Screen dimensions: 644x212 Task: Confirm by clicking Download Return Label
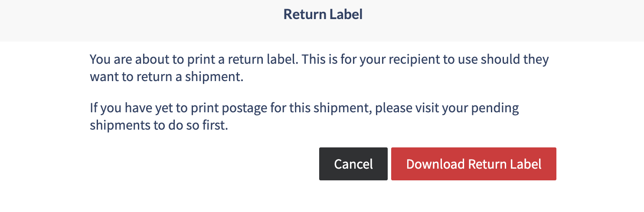coord(474,164)
